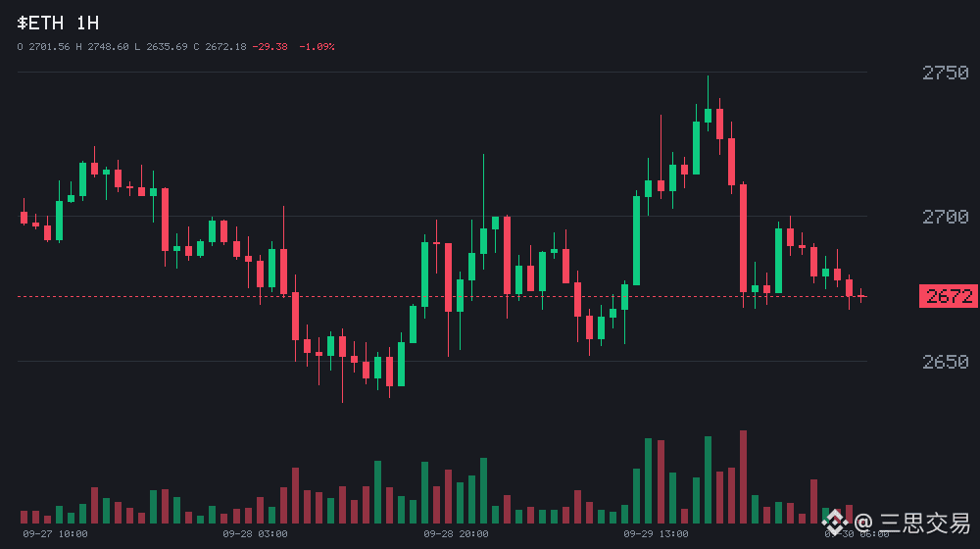This screenshot has width=980, height=549.
Task: Click the 2750 price axis label
Action: point(946,73)
